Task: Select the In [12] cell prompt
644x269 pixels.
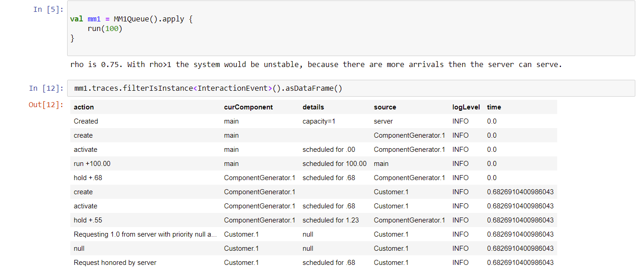Action: [x=46, y=88]
